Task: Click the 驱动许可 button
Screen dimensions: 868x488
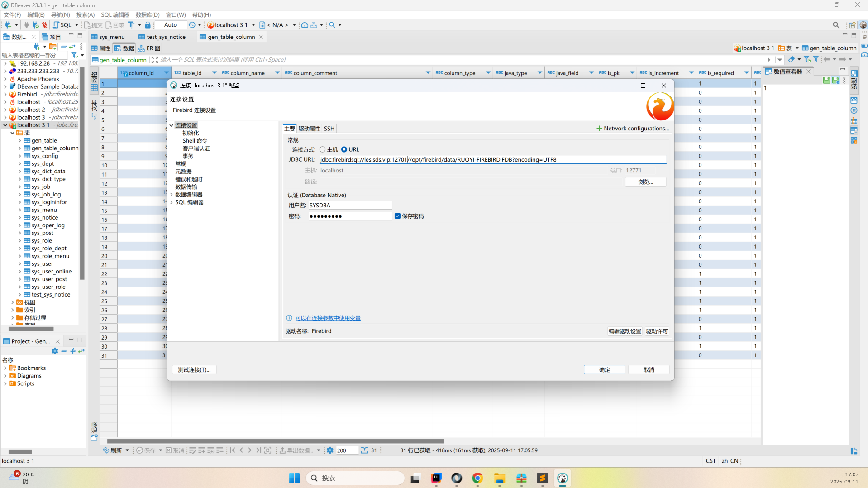Action: tap(657, 331)
